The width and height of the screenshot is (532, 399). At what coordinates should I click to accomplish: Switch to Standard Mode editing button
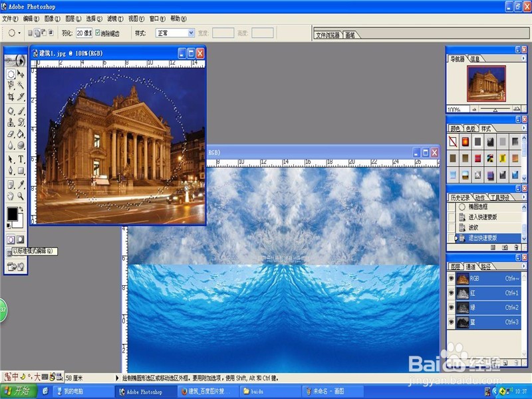11,239
